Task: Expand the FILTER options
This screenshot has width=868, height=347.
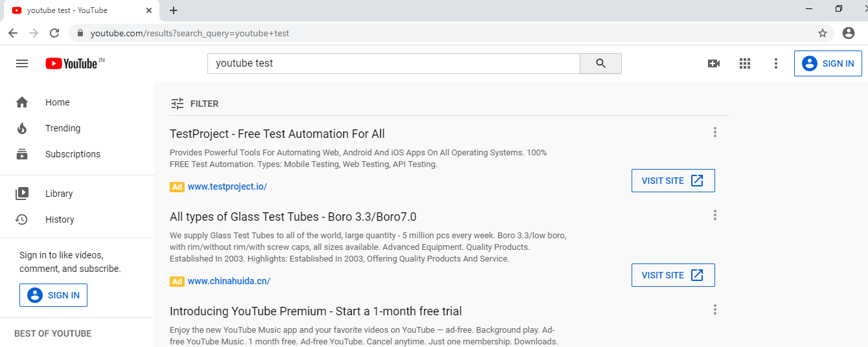Action: 195,104
